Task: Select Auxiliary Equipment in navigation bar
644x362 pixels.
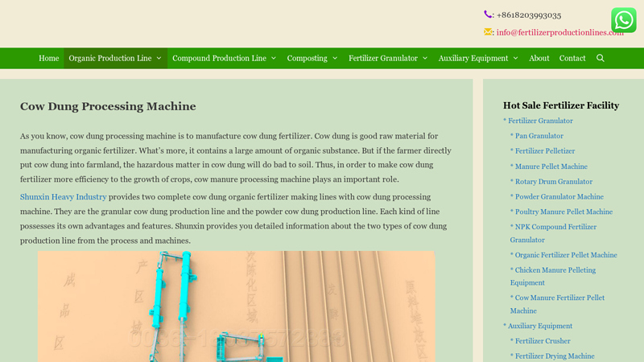Action: tap(473, 58)
